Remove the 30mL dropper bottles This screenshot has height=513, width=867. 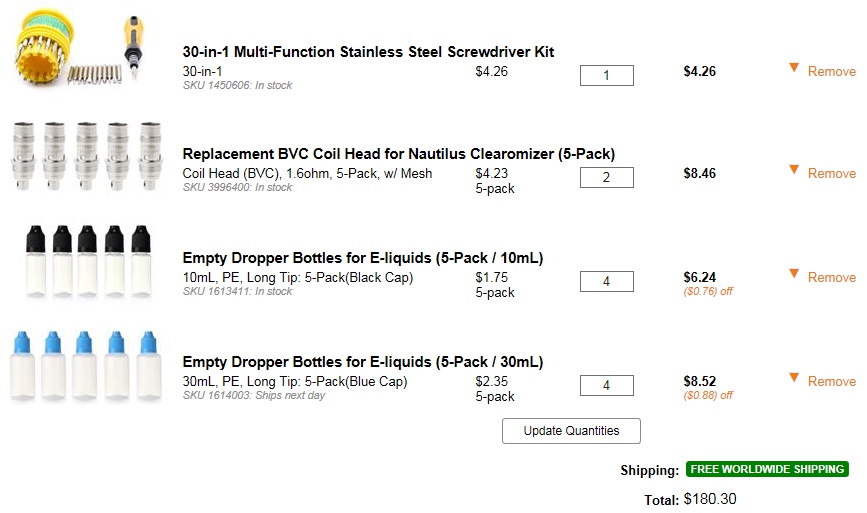(831, 382)
